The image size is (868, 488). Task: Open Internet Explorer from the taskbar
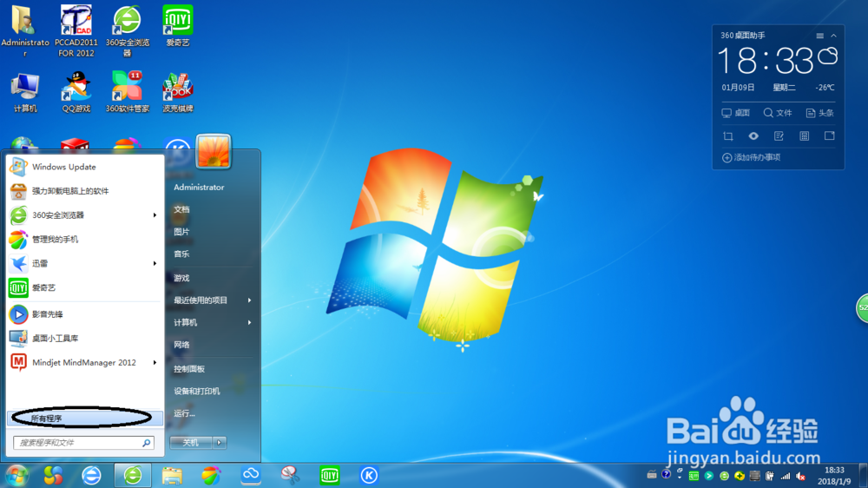point(91,476)
